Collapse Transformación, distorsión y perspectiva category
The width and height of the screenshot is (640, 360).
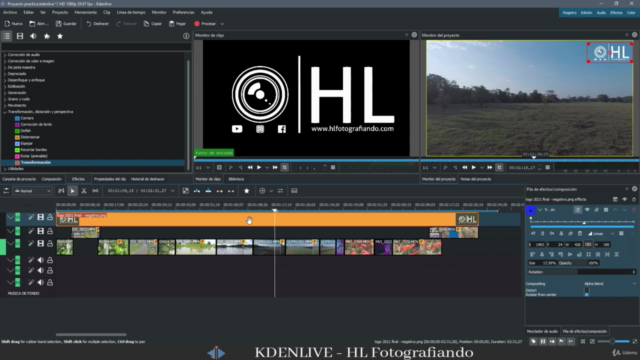tap(5, 112)
